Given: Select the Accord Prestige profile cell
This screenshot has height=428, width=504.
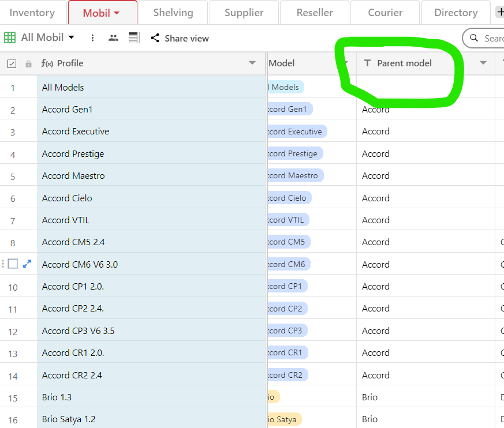Looking at the screenshot, I should pos(152,153).
